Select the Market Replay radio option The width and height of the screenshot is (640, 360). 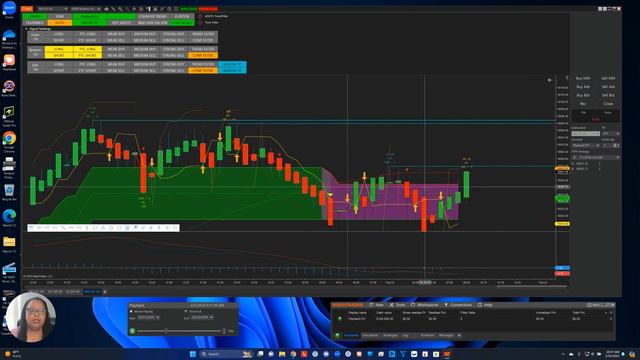(x=131, y=311)
